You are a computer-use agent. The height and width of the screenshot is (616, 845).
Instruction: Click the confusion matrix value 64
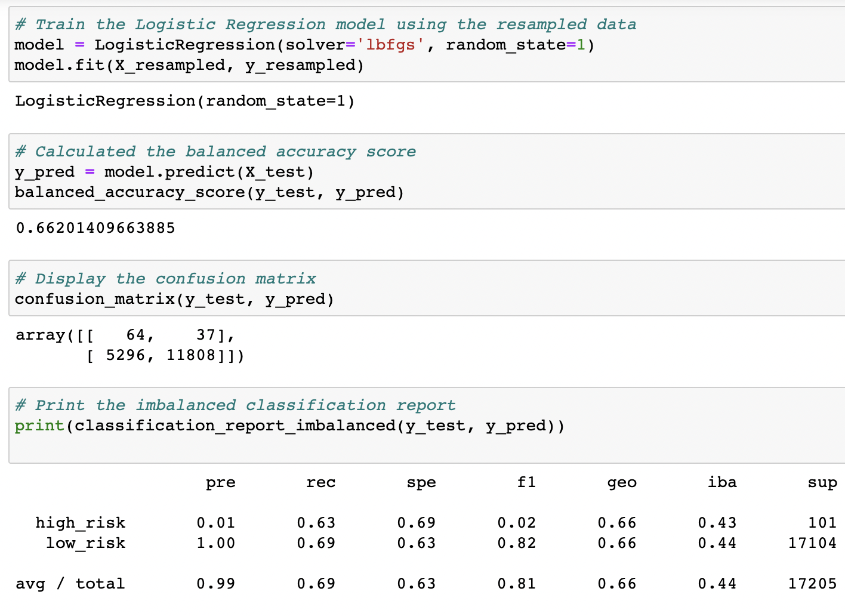pyautogui.click(x=135, y=335)
